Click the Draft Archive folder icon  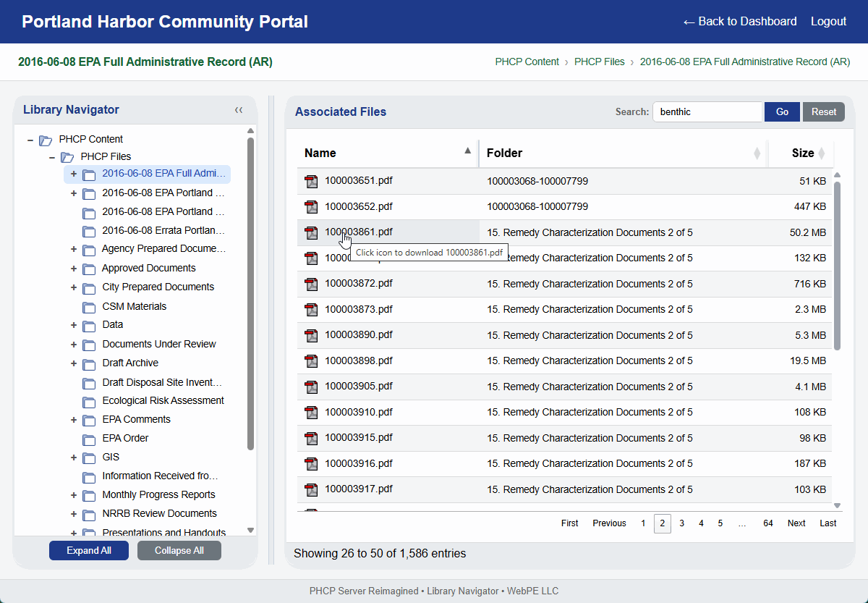89,363
